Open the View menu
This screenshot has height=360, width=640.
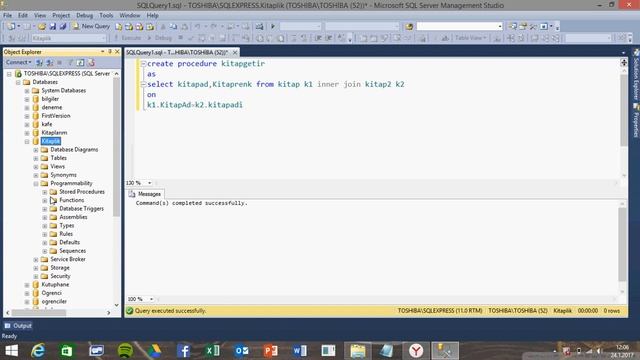pyautogui.click(x=40, y=15)
